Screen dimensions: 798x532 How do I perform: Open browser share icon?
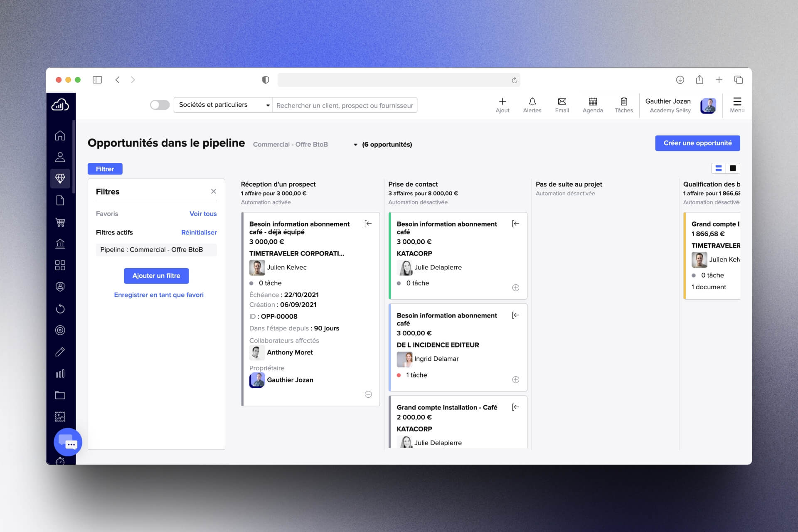pos(699,79)
